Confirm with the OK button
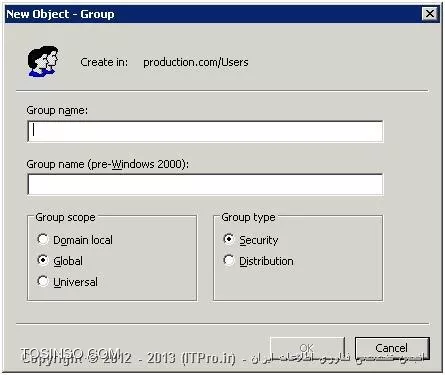 (x=307, y=348)
